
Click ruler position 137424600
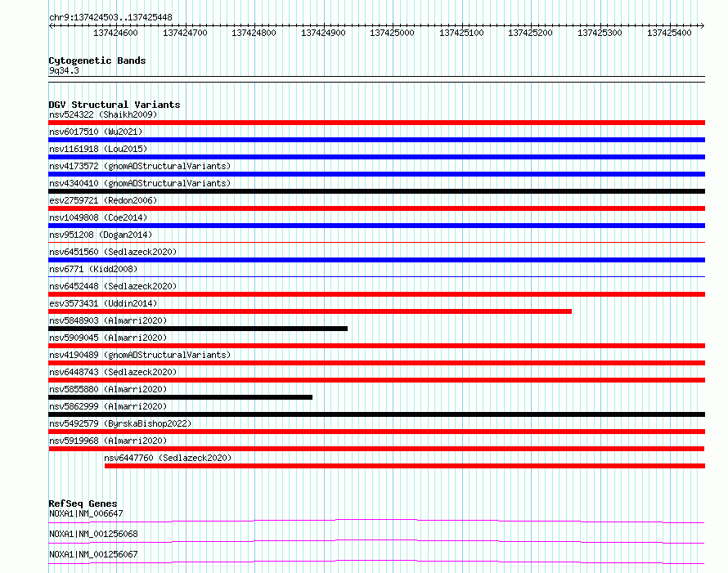point(115,33)
